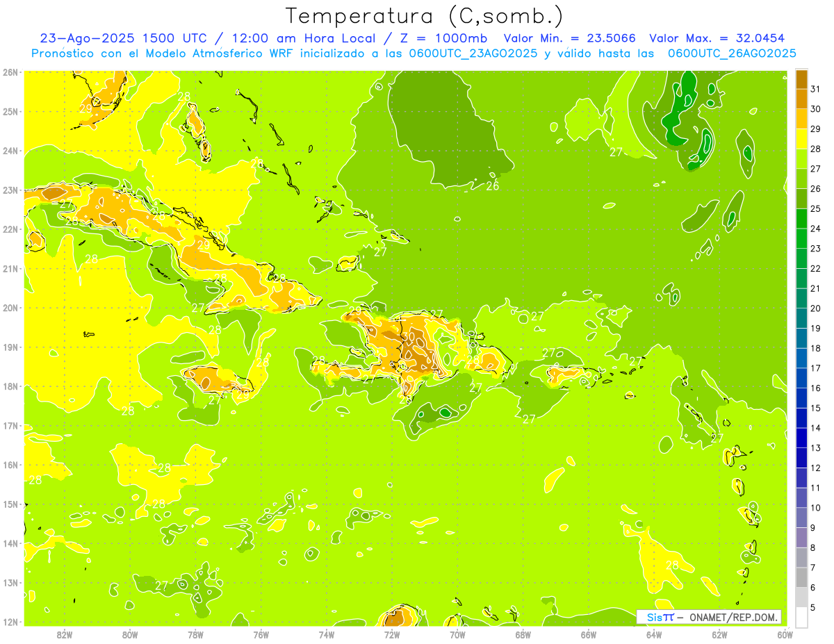
Task: Click the "20N" latitude axis label
Action: (10, 308)
